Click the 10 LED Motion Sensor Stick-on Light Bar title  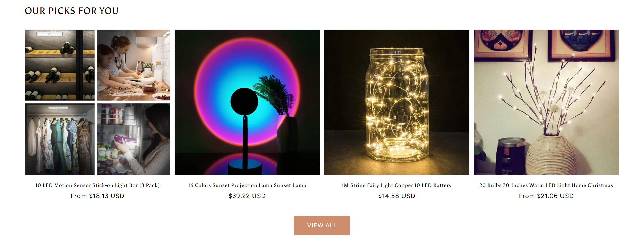coord(98,185)
